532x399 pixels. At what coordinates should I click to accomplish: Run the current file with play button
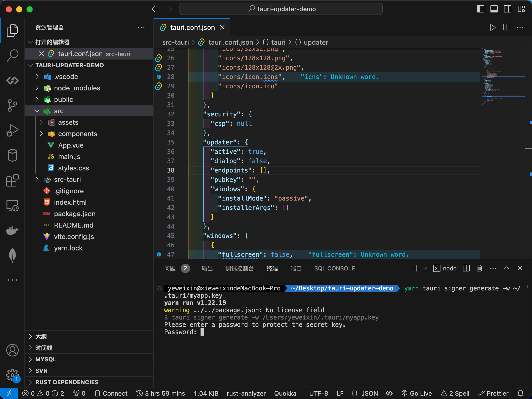click(x=493, y=27)
